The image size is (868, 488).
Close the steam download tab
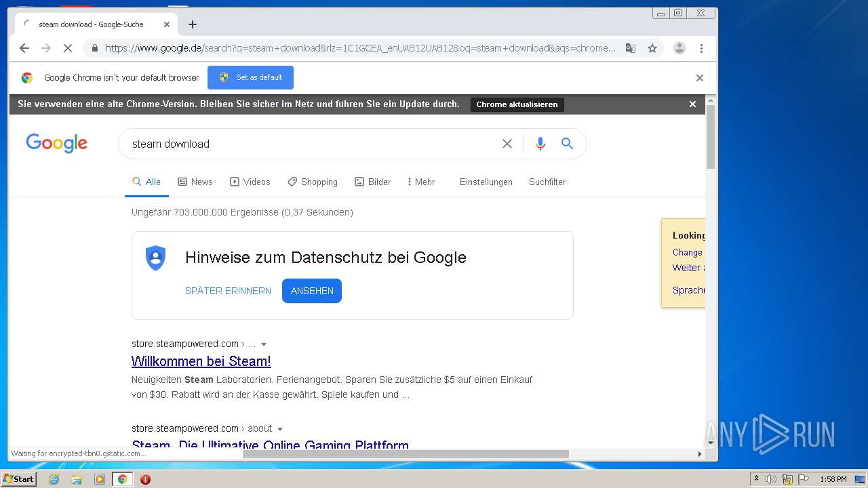tap(167, 24)
